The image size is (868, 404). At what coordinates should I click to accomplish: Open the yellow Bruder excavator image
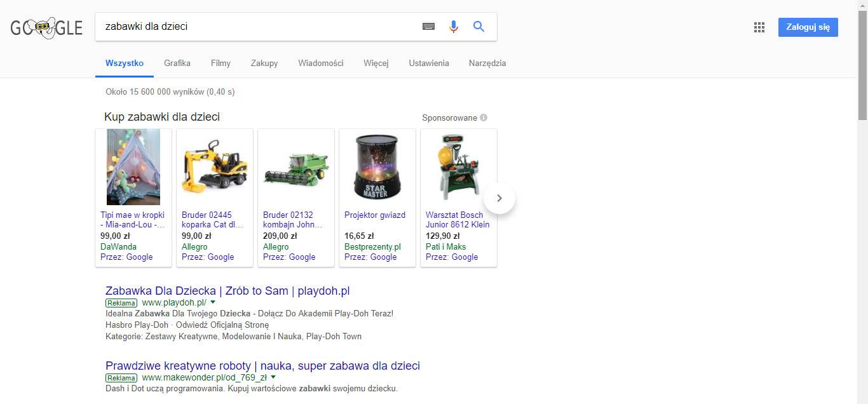tap(215, 167)
